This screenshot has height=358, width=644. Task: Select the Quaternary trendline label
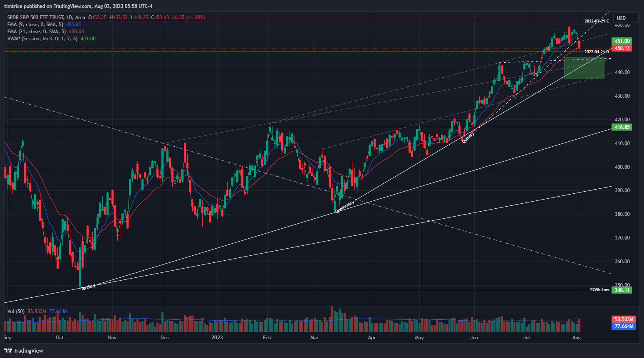pos(345,207)
